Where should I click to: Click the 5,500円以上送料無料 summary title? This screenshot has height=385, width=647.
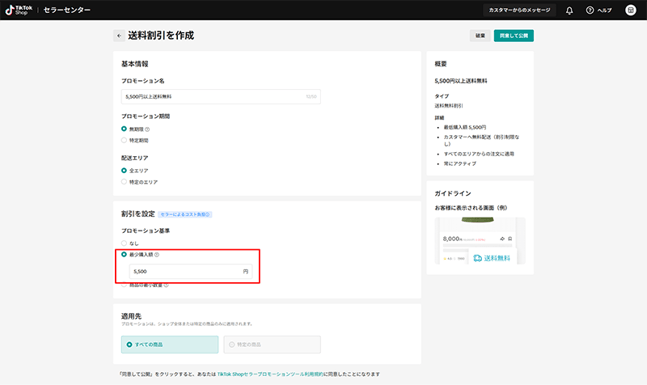(460, 81)
